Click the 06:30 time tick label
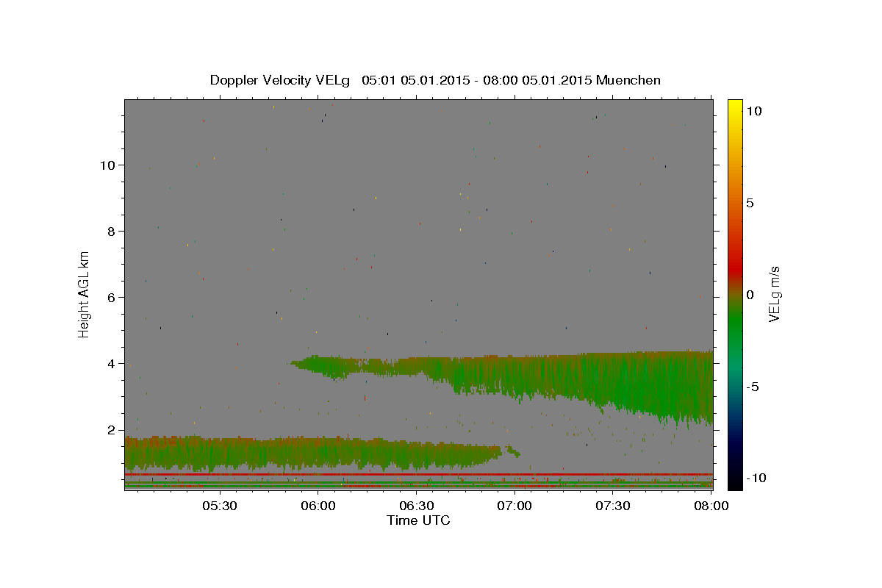 [x=416, y=506]
